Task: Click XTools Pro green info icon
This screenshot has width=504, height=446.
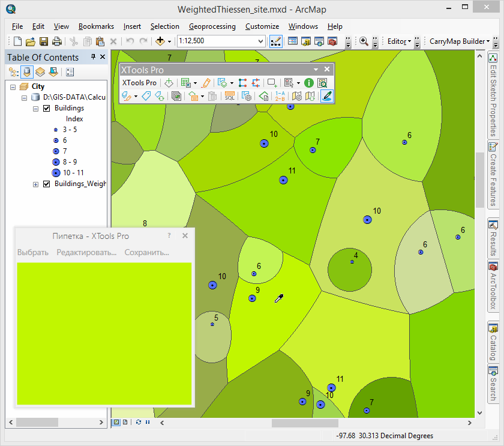Action: pyautogui.click(x=309, y=83)
